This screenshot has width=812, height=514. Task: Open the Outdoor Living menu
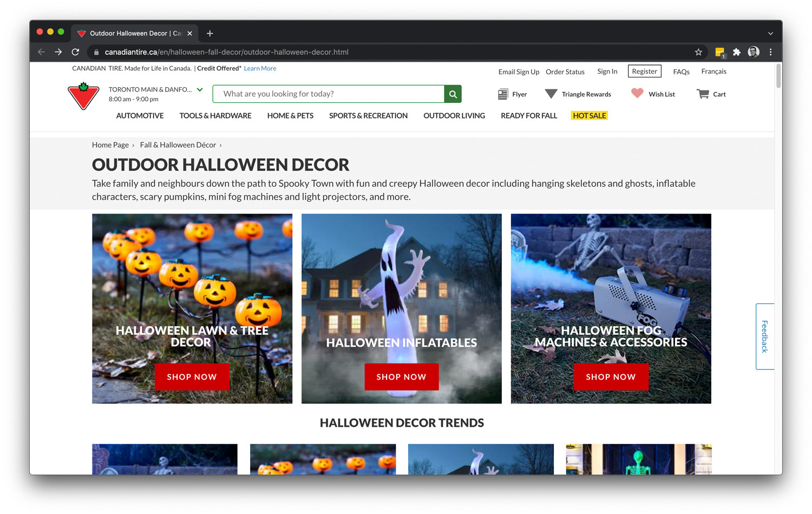454,115
